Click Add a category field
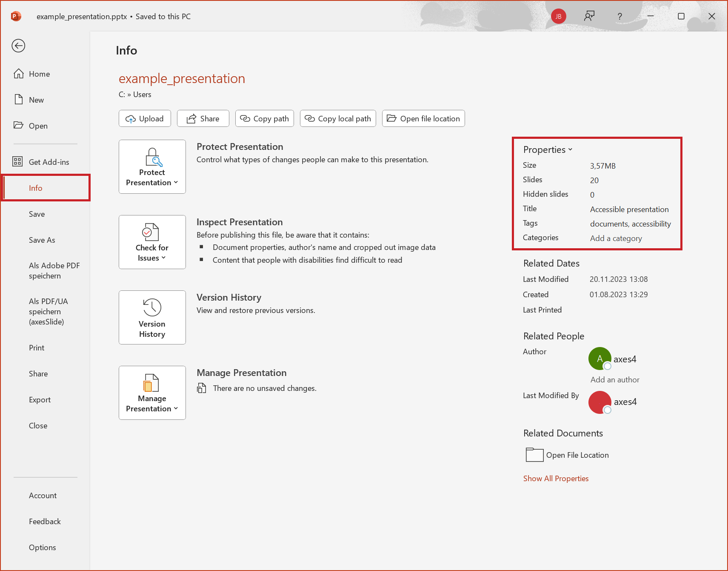 pos(616,238)
